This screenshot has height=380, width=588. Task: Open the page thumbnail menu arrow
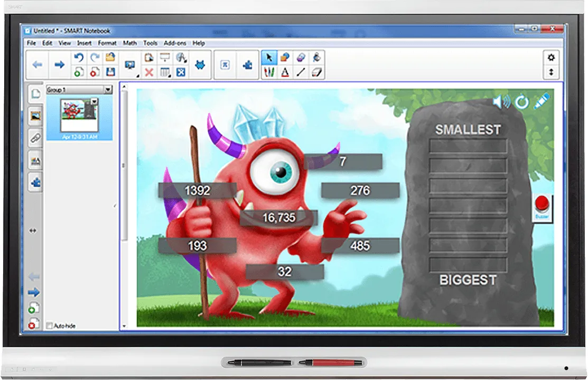click(x=95, y=101)
